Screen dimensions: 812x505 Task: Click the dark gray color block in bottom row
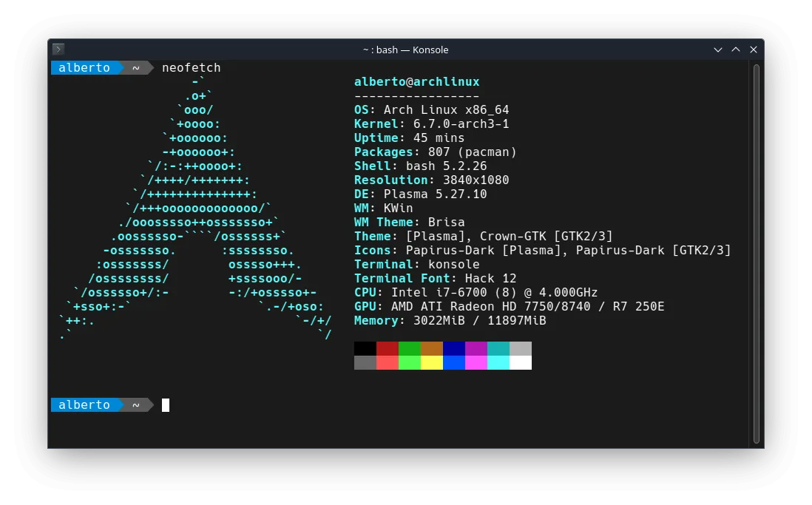[365, 362]
